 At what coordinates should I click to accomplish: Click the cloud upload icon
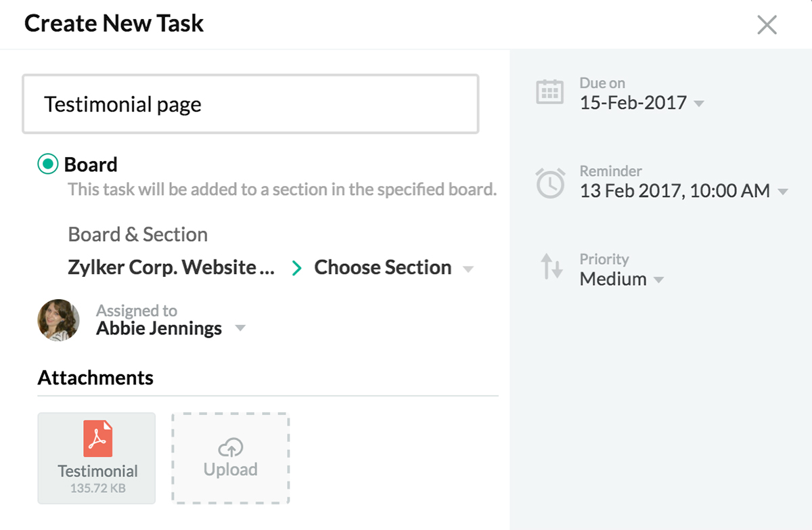point(231,447)
